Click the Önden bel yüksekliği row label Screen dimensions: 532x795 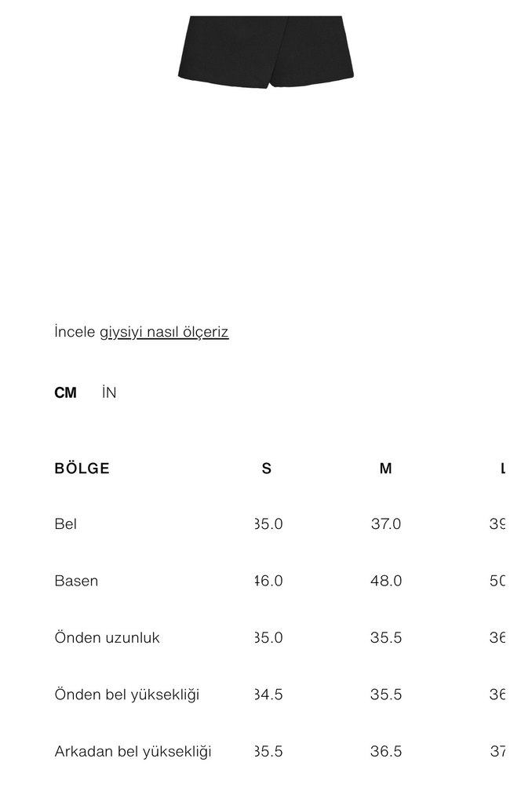coord(127,695)
